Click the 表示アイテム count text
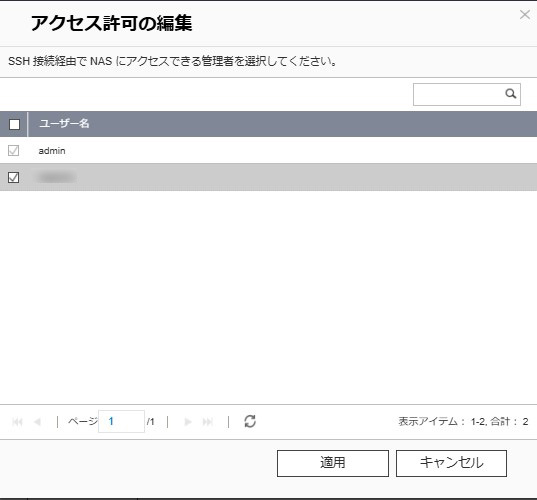The height and width of the screenshot is (500, 537). click(x=463, y=422)
